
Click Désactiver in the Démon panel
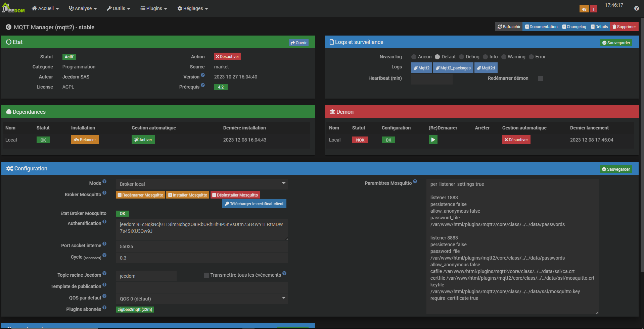click(516, 140)
